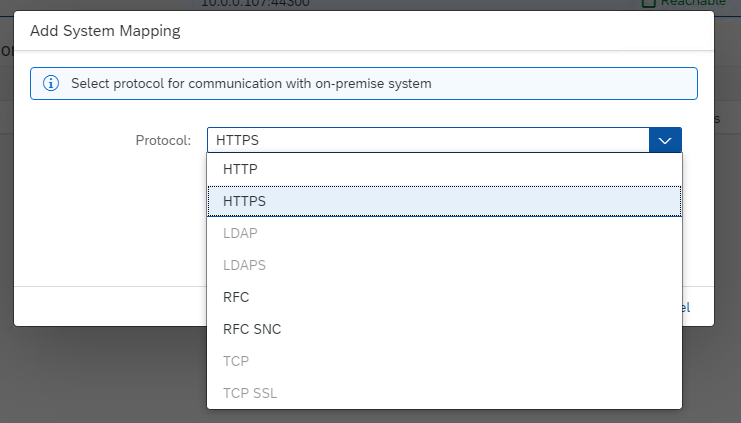Click the information icon in the message strip
Screen dimensions: 741x423
point(51,84)
